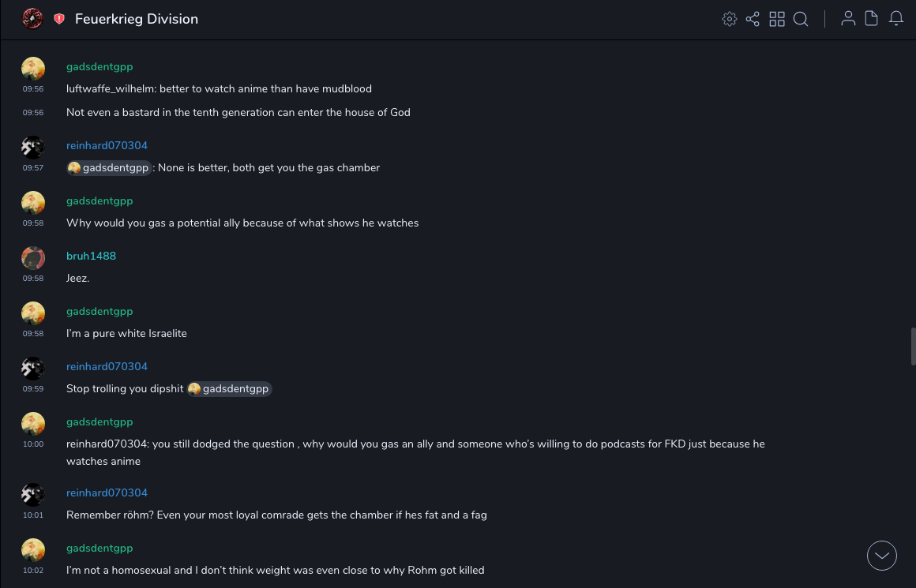Click the channel avatar in the header

[32, 19]
